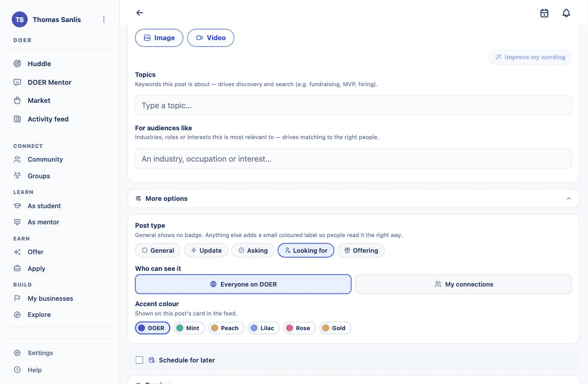
Task: Click the Schedule for later calendar icon
Action: [152, 360]
